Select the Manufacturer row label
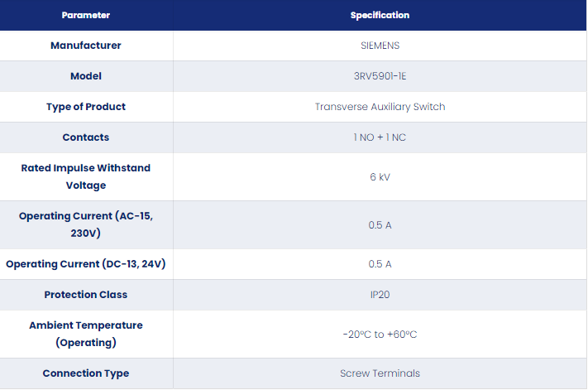The image size is (588, 390). [86, 46]
